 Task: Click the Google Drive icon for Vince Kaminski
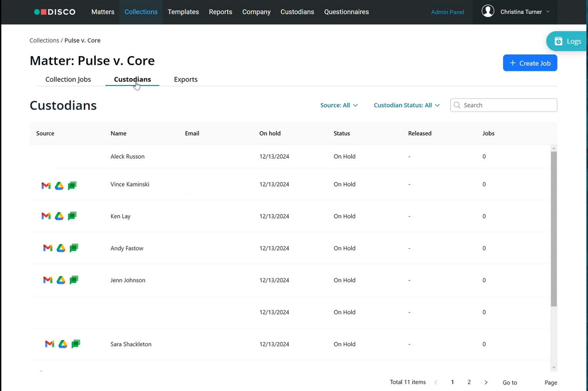pos(59,185)
